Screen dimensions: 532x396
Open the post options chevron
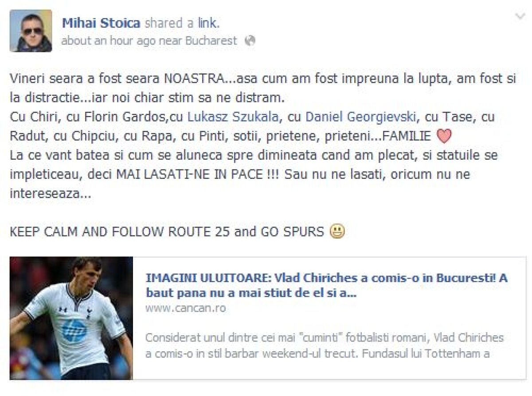coord(519,17)
